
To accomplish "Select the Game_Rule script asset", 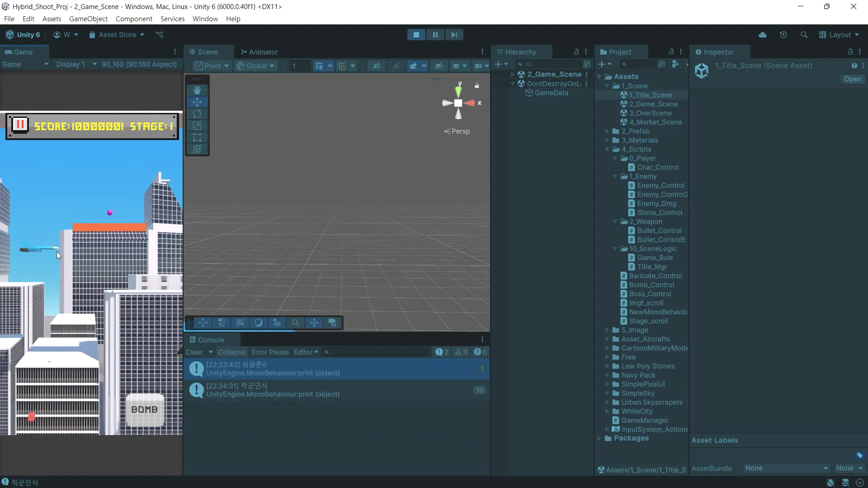I will (x=655, y=258).
